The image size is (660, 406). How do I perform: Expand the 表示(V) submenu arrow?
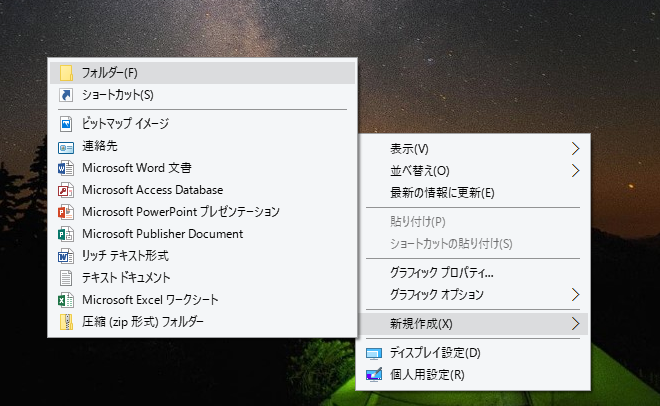coord(575,149)
